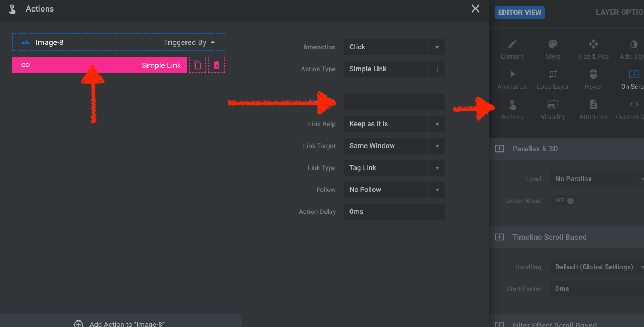Open the Attributes panel
644x327 pixels.
pos(594,110)
